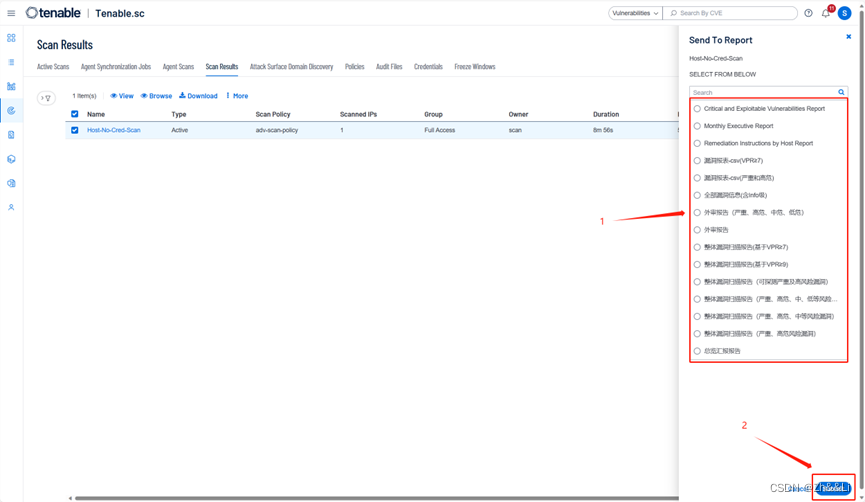865x502 pixels.
Task: Open the Dashboard grid icon in sidebar
Action: (x=11, y=38)
